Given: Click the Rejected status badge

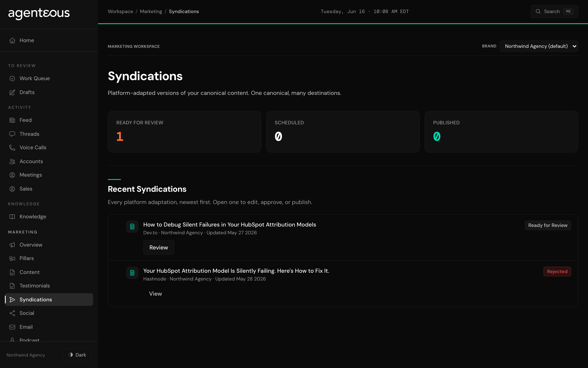Looking at the screenshot, I should coord(557,272).
